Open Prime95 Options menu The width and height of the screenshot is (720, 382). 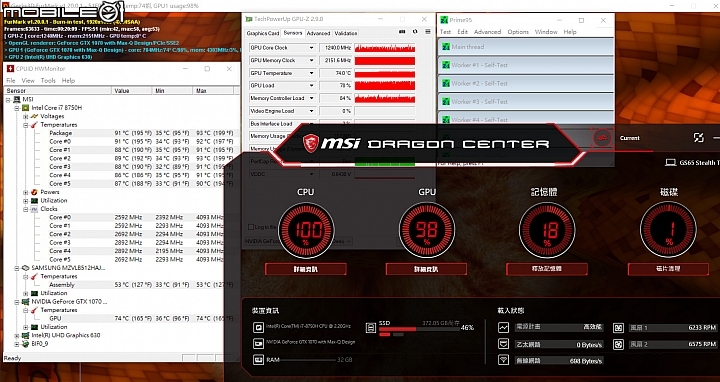(518, 32)
